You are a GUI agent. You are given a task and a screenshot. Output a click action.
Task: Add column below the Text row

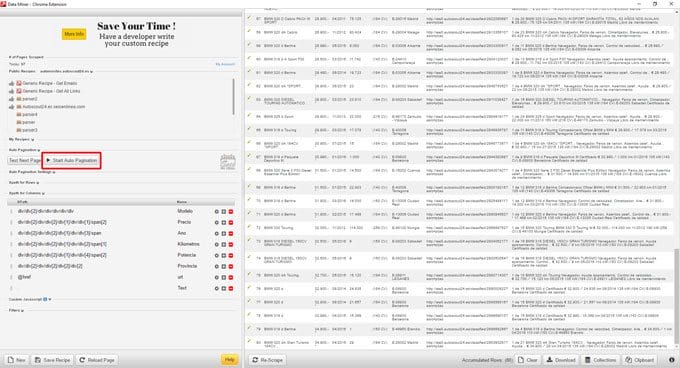click(224, 288)
